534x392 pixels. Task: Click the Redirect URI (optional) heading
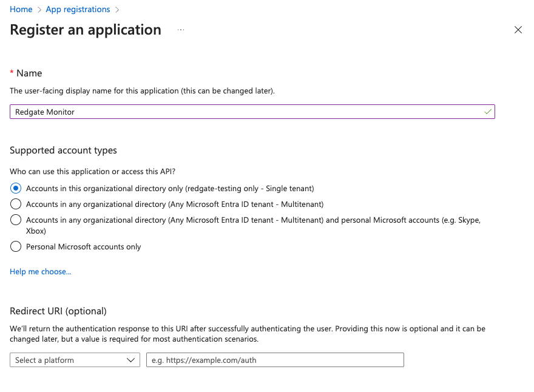point(58,311)
